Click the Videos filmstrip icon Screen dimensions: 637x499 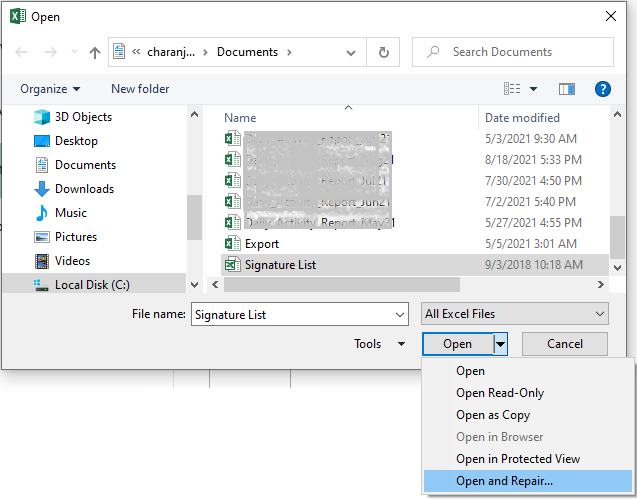coord(41,261)
